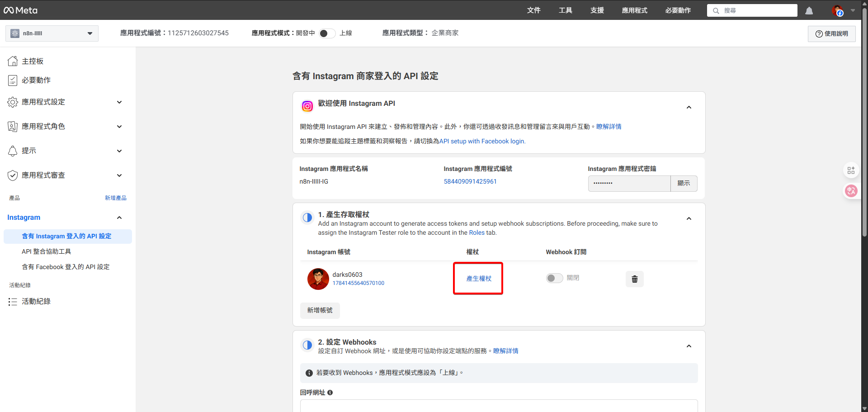
Task: Click the Meta logo in the top bar
Action: [x=20, y=10]
